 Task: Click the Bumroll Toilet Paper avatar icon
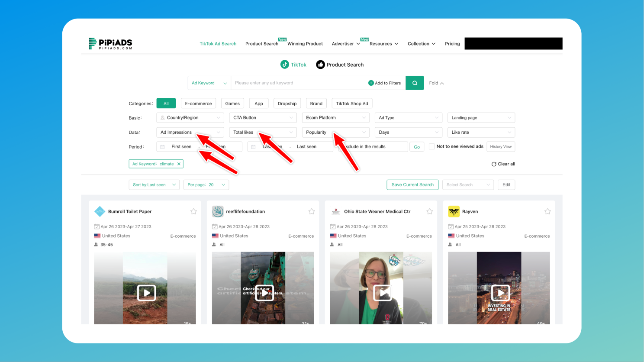click(100, 211)
